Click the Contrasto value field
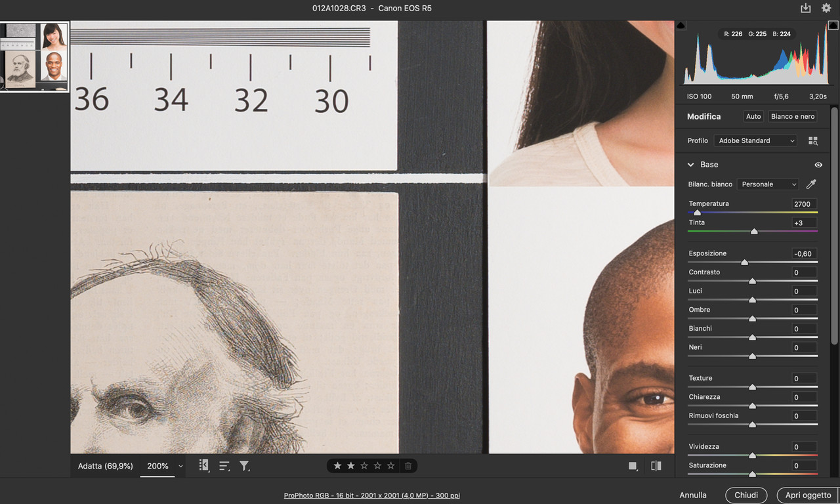The width and height of the screenshot is (840, 504). point(805,272)
